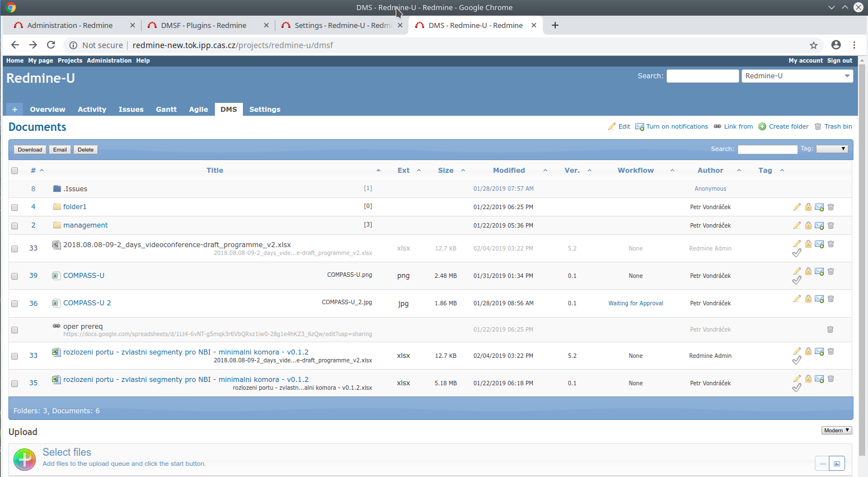Switch to the Settings tab

click(264, 109)
